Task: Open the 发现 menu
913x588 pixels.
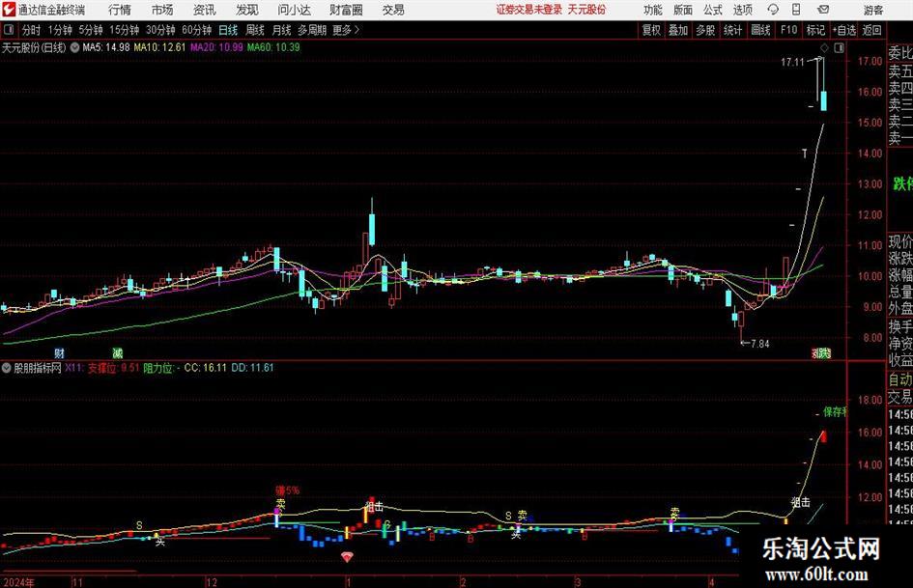Action: coord(247,10)
